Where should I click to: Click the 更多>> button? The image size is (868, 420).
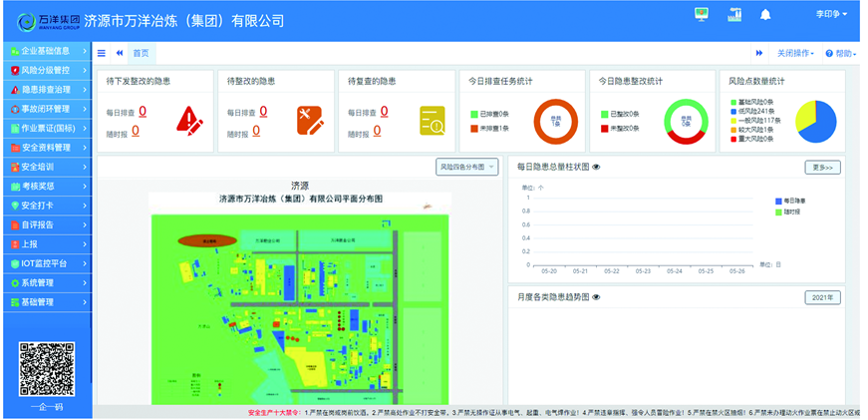822,167
